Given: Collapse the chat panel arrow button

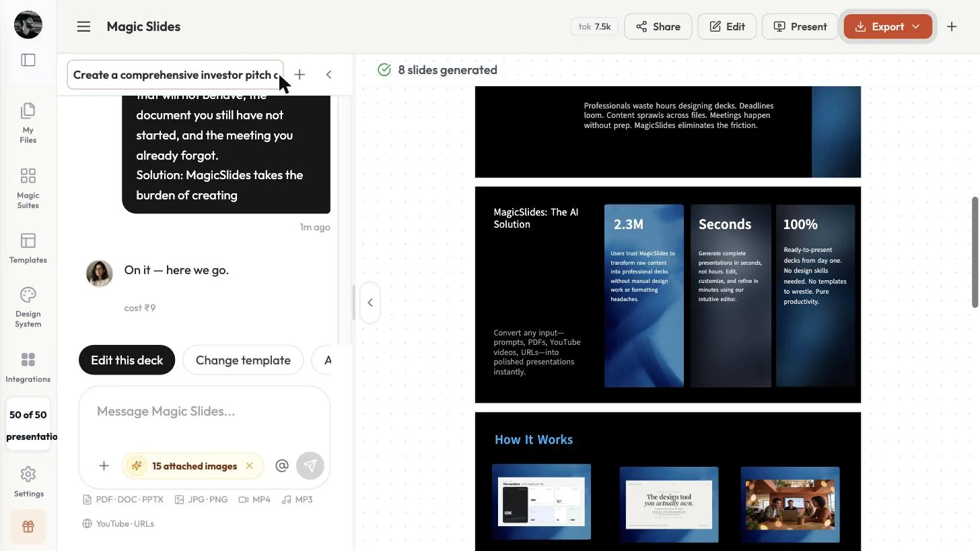Looking at the screenshot, I should [370, 302].
